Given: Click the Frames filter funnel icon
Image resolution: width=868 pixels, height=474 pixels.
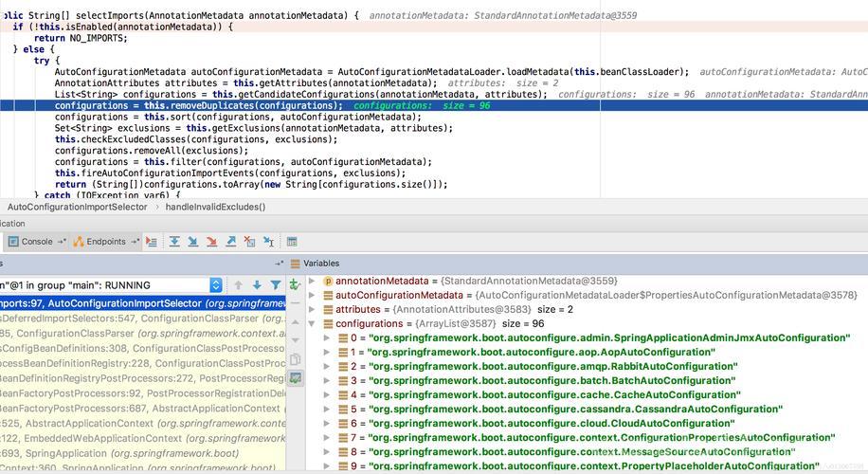Looking at the screenshot, I should tap(275, 285).
